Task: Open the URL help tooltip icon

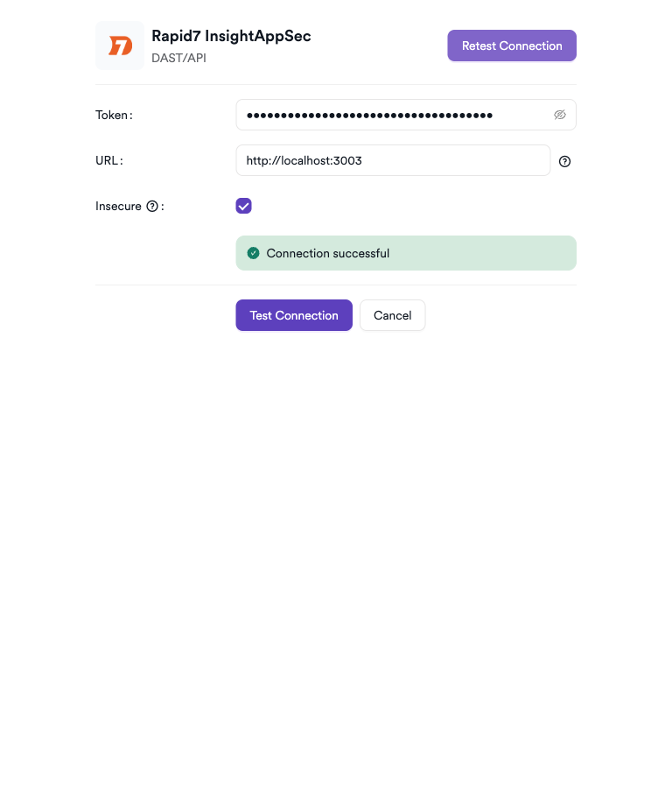Action: pyautogui.click(x=564, y=161)
